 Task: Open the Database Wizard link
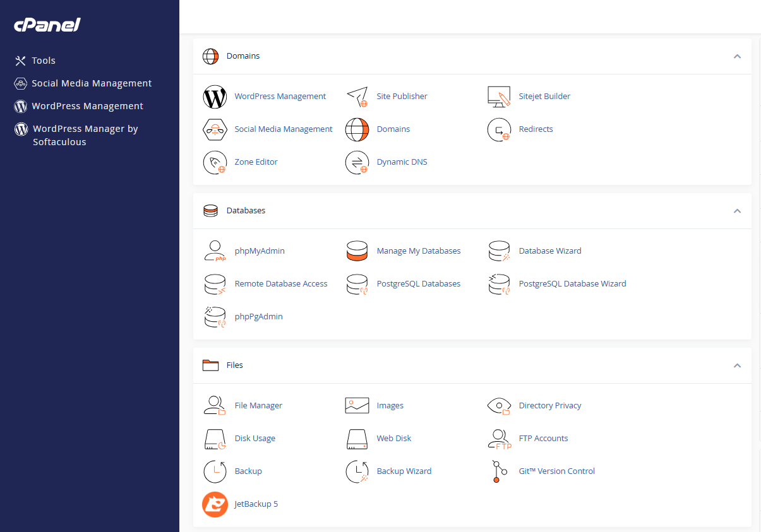click(550, 251)
